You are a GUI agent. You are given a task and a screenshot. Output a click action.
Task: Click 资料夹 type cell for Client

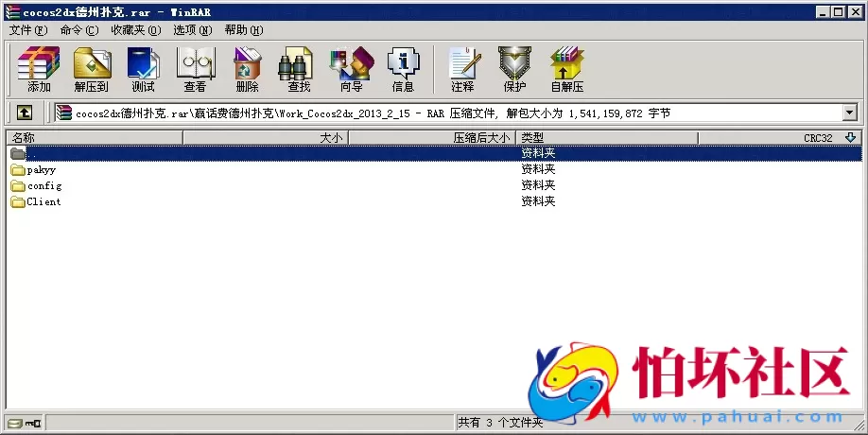pos(538,200)
